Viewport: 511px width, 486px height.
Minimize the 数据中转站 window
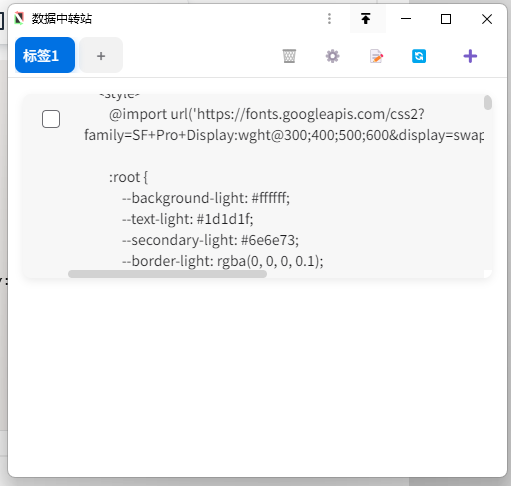point(406,19)
